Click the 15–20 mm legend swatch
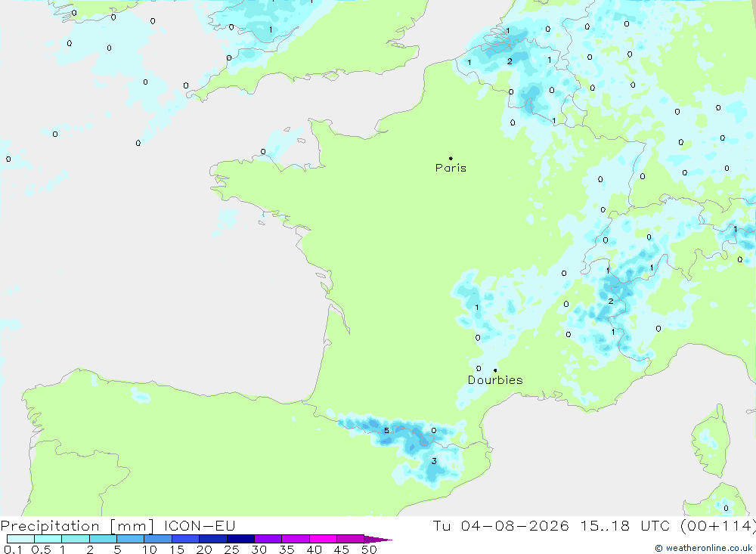This screenshot has height=554, width=756. pos(186,539)
